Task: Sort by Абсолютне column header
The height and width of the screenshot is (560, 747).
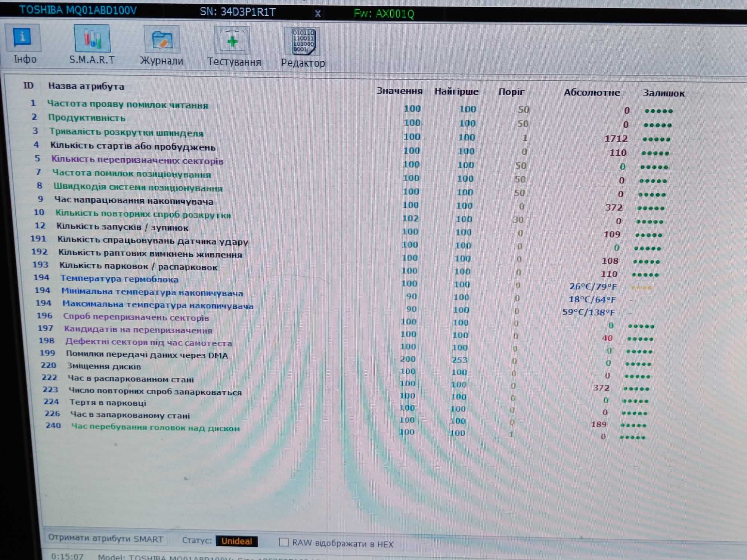Action: 592,92
